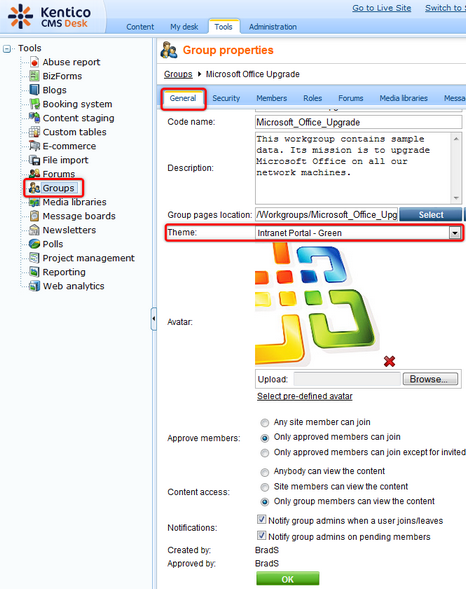Switch to the group Forums tab
The width and height of the screenshot is (466, 589).
[351, 98]
